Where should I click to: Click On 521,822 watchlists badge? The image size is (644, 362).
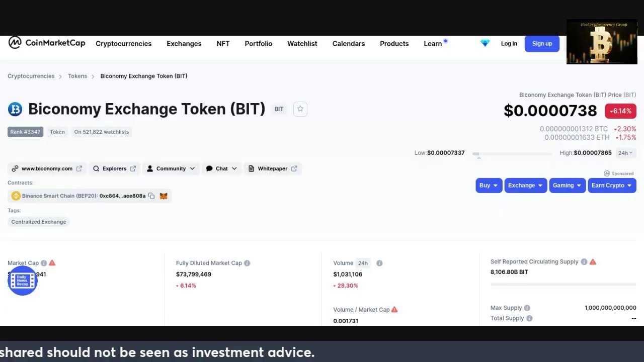click(102, 132)
